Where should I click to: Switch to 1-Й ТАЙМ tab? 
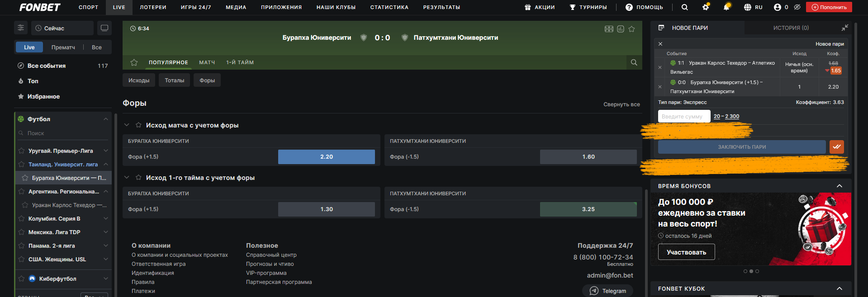tap(240, 62)
